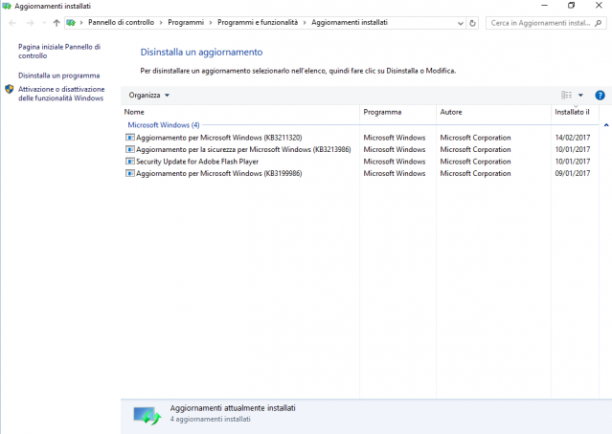Click the 09/01/2017 install date
The height and width of the screenshot is (434, 612).
(572, 173)
